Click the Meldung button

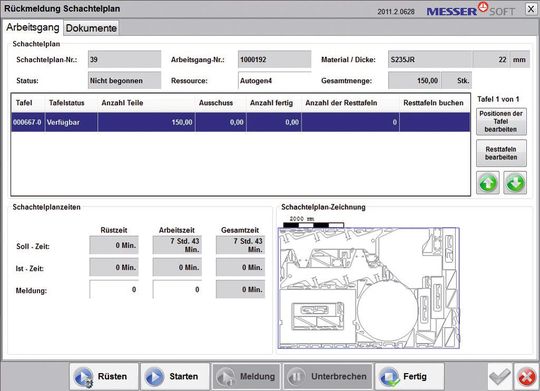246,376
